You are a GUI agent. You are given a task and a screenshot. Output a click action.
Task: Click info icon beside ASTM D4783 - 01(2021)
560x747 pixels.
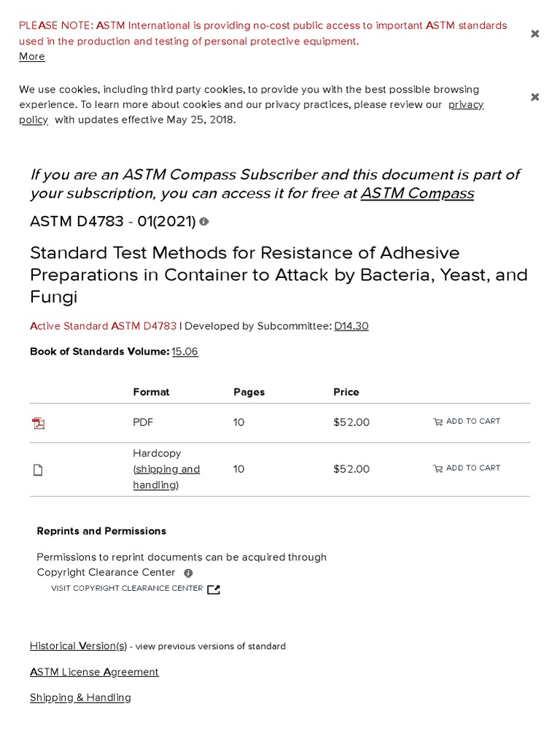click(x=204, y=222)
